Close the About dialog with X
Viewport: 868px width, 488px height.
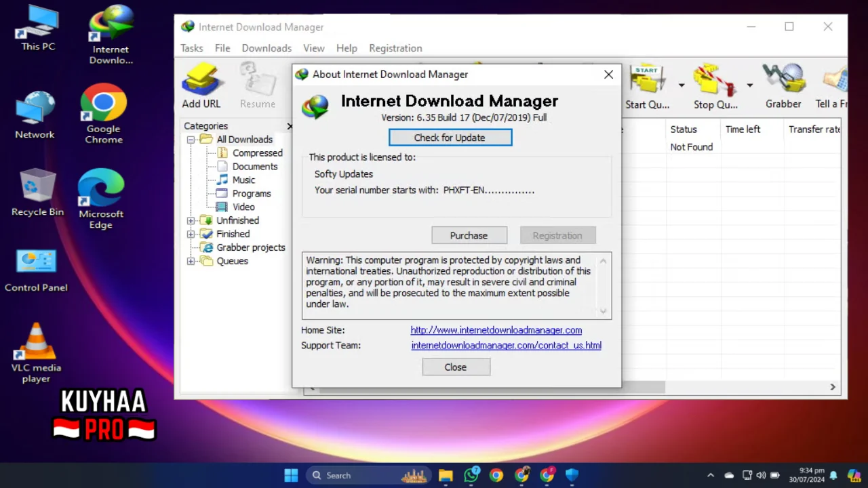(608, 75)
